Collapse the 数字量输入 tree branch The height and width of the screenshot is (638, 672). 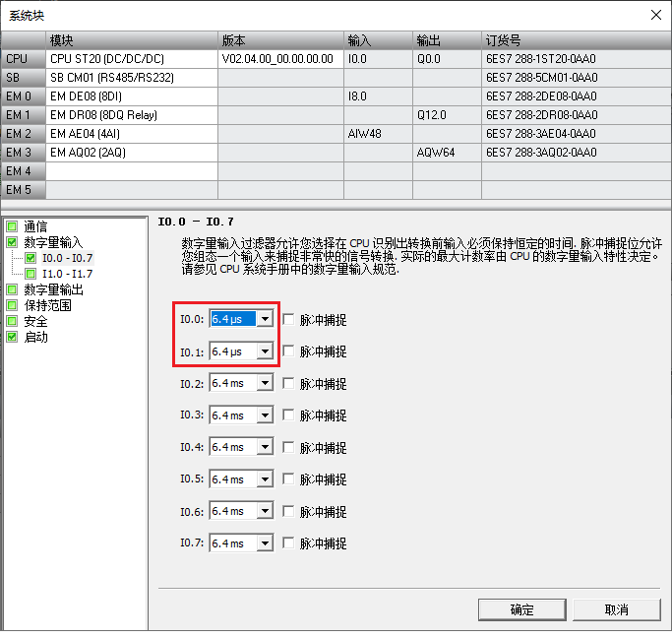pyautogui.click(x=12, y=242)
